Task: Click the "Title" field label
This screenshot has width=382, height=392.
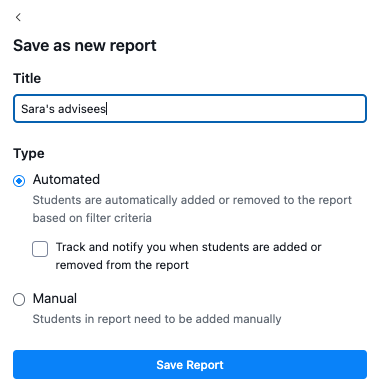Action: coord(27,78)
